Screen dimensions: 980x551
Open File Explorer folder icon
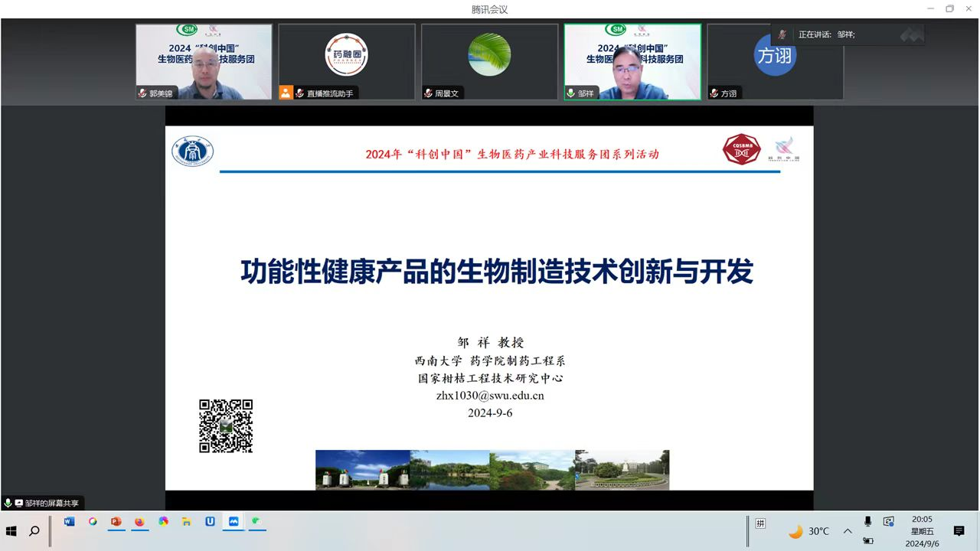coord(186,522)
